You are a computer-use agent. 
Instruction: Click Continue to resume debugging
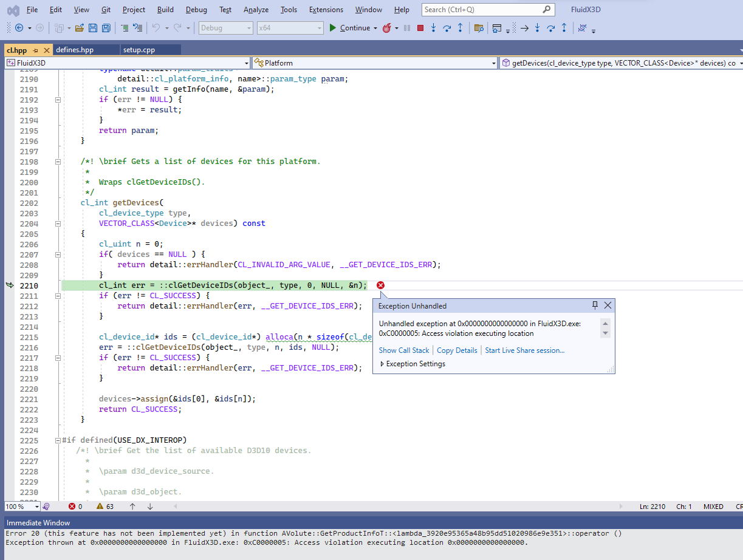[x=350, y=27]
